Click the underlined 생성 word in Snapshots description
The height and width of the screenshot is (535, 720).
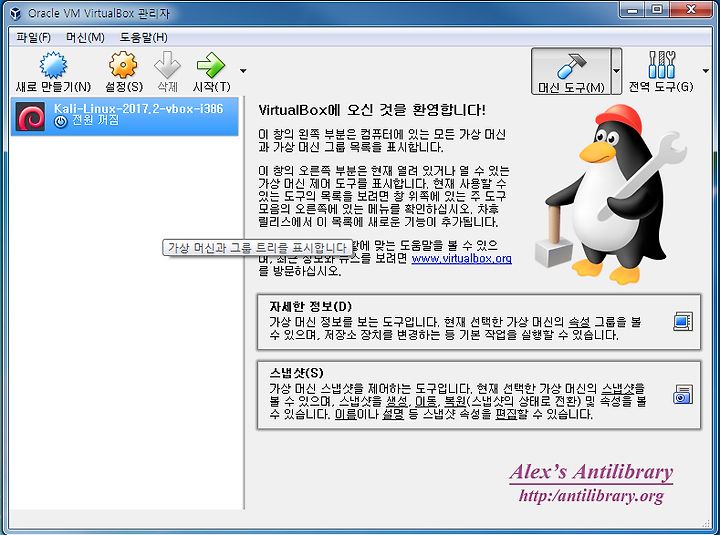(397, 401)
